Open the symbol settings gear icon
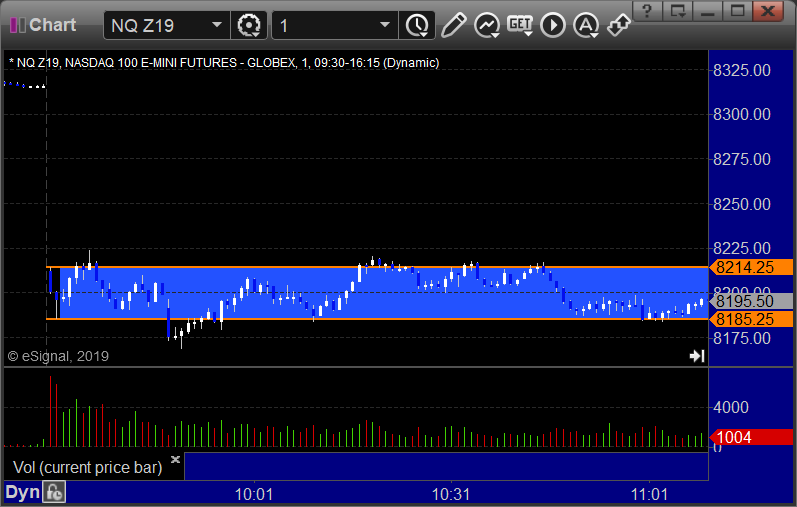Screen dimensions: 797x507 coord(249,25)
